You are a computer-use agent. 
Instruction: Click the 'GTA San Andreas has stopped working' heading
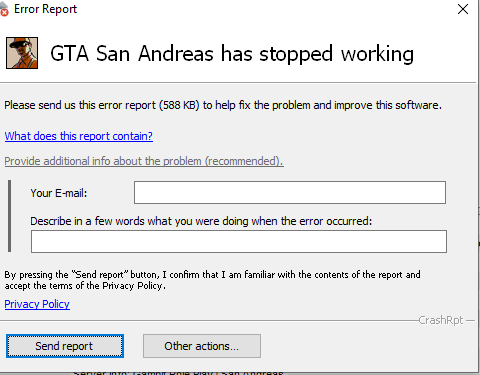pyautogui.click(x=232, y=54)
